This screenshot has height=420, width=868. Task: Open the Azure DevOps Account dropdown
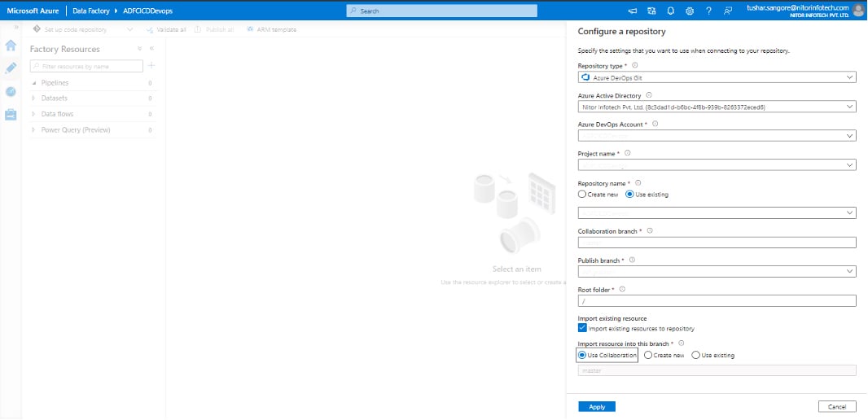click(x=717, y=136)
